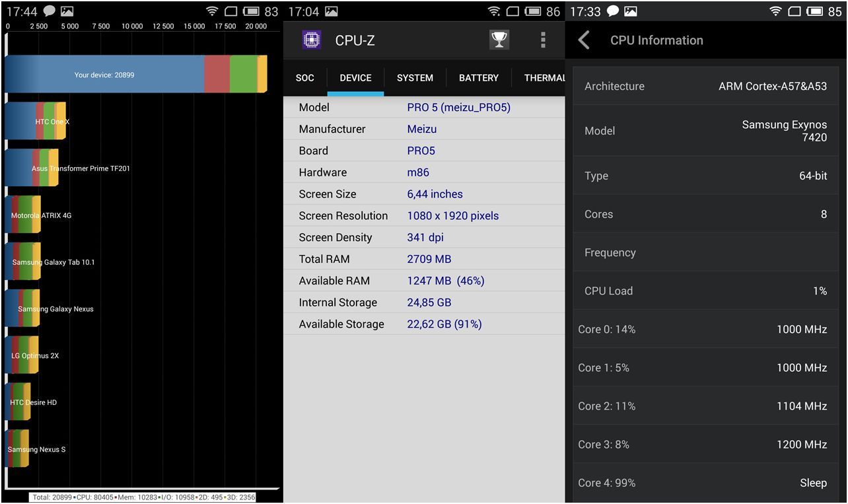Viewport: 848px width, 504px height.
Task: Select the SOC tab
Action: [x=304, y=78]
